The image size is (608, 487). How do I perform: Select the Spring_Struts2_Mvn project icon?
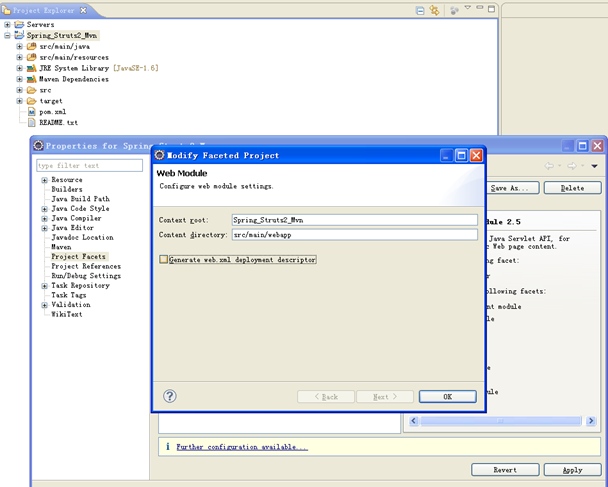(19, 35)
